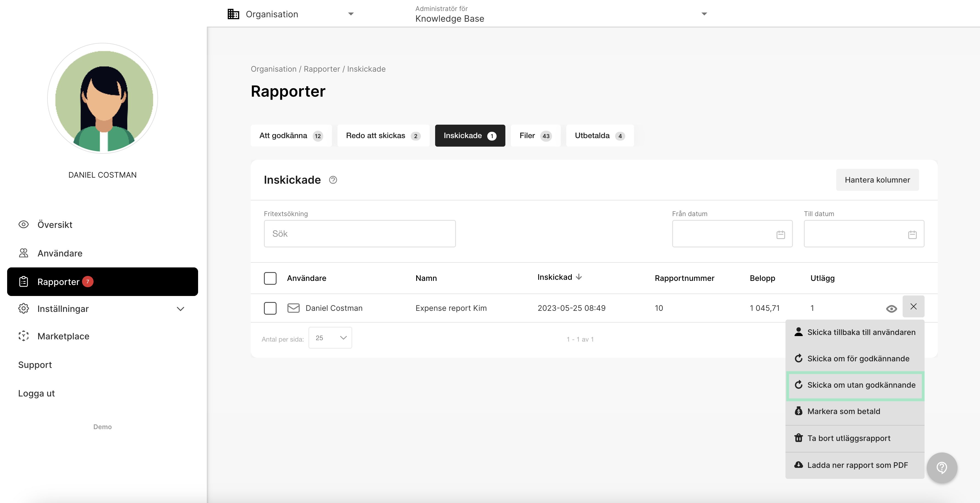
Task: Switch to the Redo att skickas tab
Action: pos(383,136)
